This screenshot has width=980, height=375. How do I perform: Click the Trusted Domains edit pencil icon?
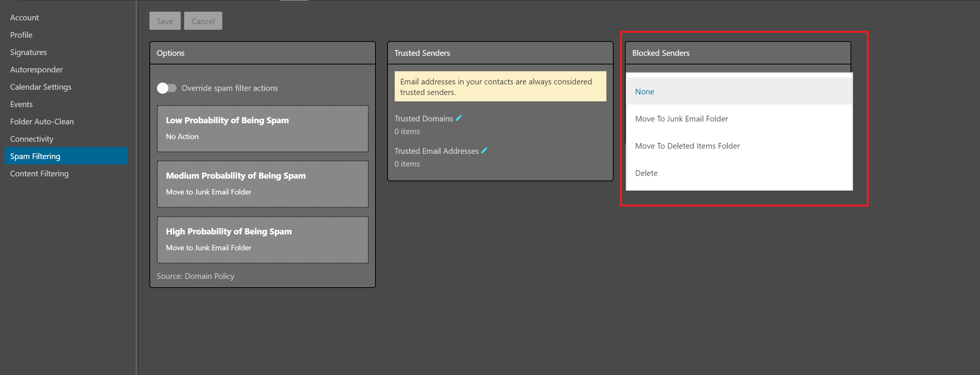tap(459, 118)
